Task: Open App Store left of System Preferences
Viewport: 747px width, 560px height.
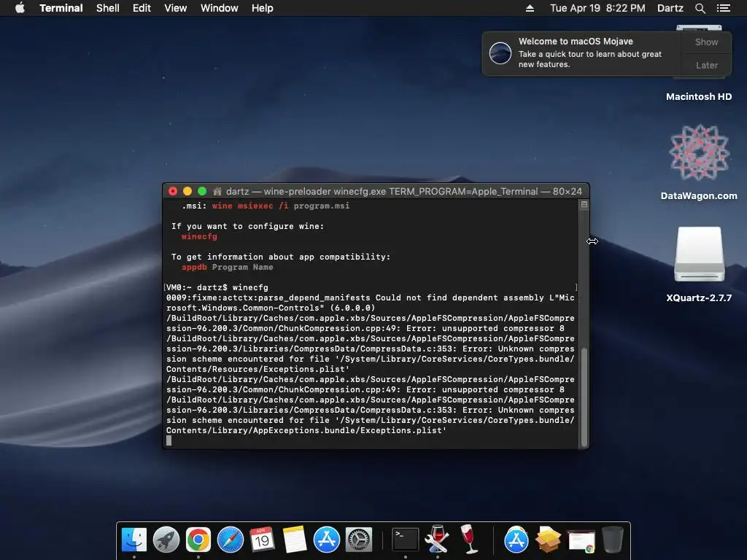Action: coord(326,540)
